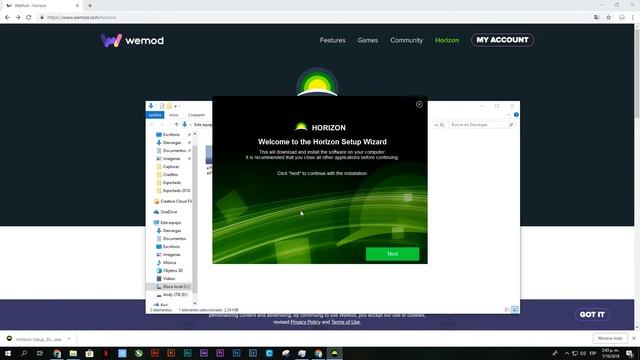Click Mostrar todo in the downloads bar
The width and height of the screenshot is (640, 360).
click(610, 338)
